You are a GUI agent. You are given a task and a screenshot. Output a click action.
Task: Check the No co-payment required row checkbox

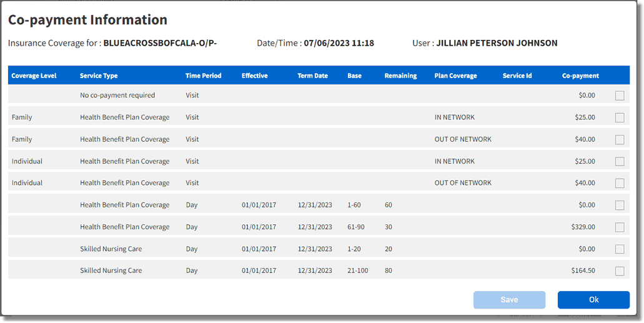point(620,96)
